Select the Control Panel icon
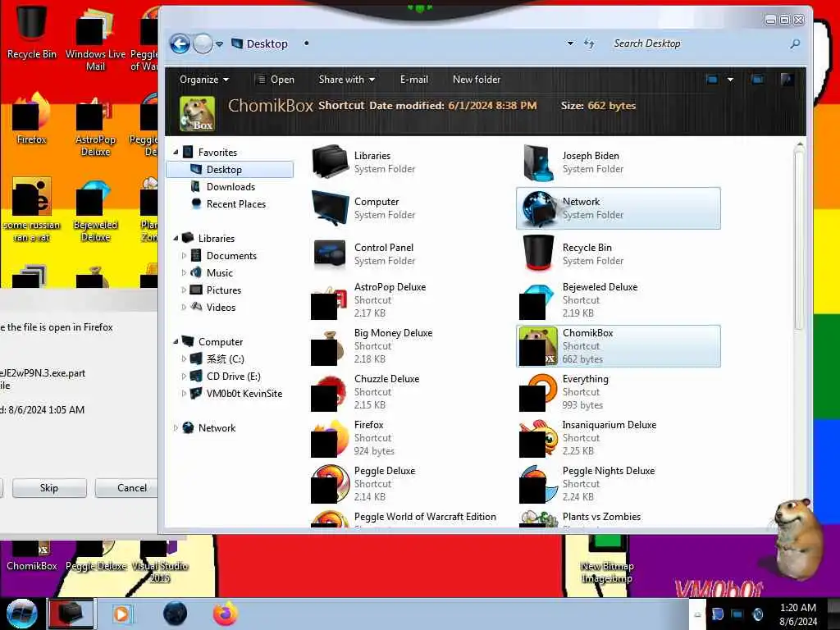840x630 pixels. click(x=330, y=254)
